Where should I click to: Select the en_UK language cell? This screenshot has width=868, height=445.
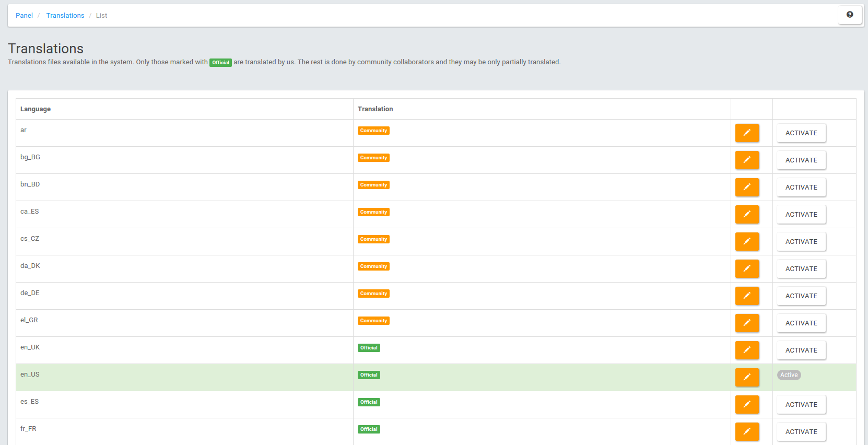184,350
